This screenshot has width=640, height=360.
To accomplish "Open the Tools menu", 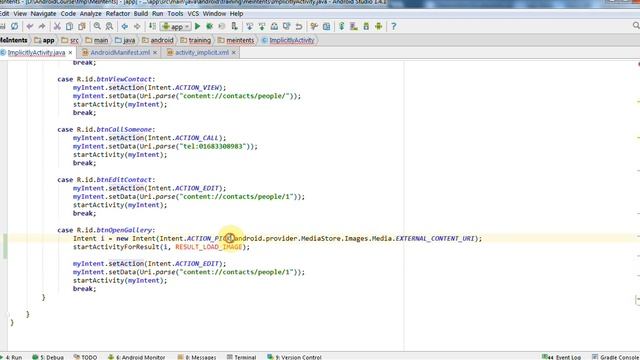I will click(x=175, y=13).
